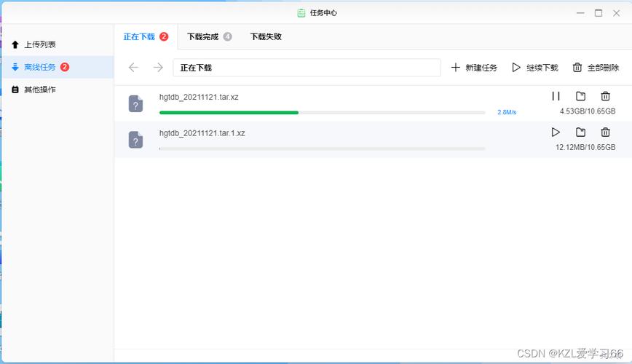
Task: Open folder for hgtdb_20211121.tar.xz
Action: 580,96
